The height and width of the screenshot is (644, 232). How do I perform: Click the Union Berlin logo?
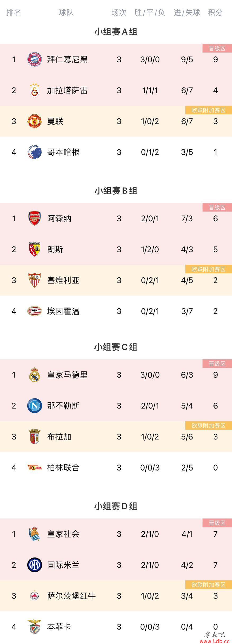35,467
